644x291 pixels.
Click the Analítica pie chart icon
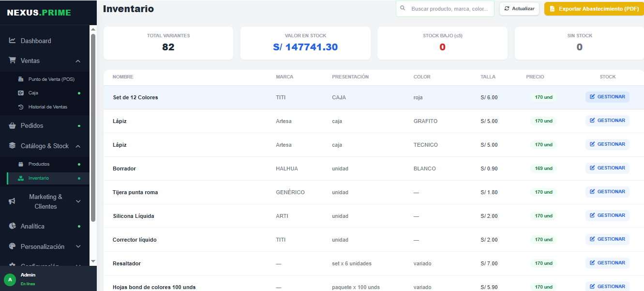(12, 226)
